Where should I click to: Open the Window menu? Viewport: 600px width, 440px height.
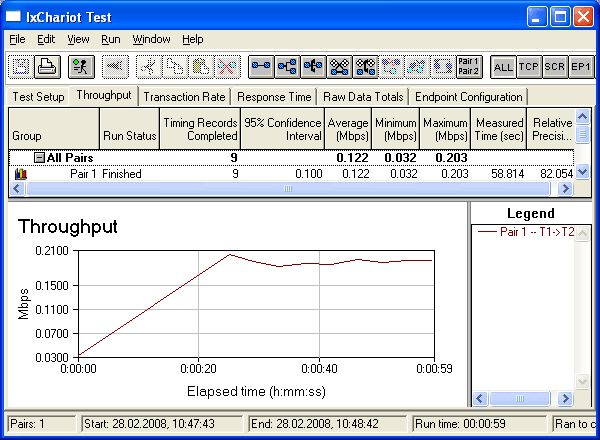coord(152,39)
